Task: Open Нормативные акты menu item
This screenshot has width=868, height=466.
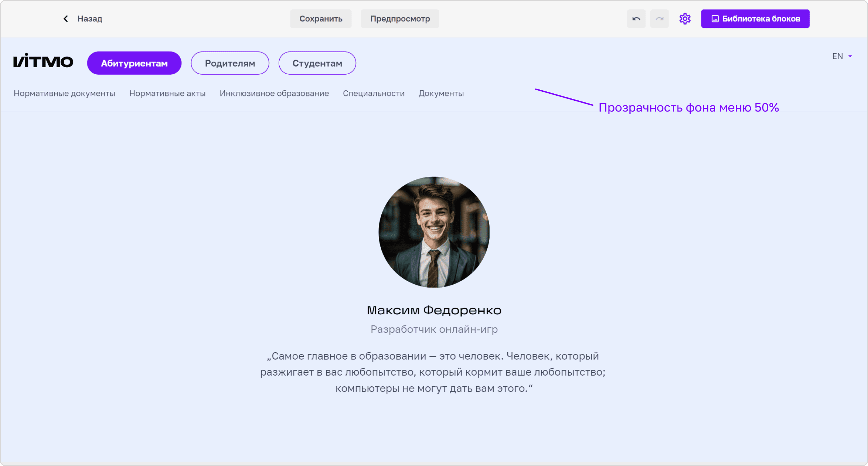Action: 167,93
